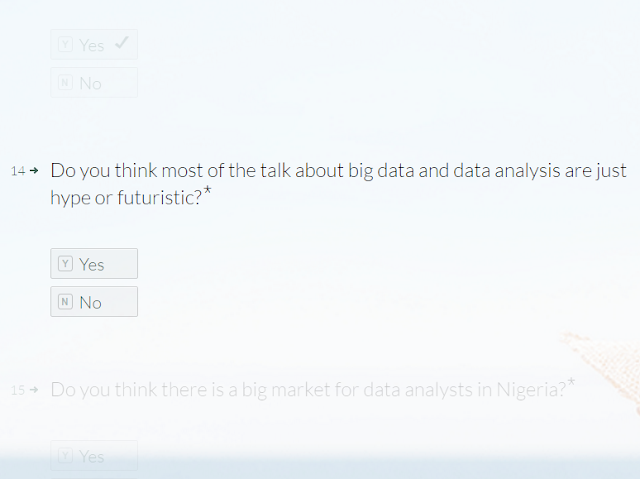
Task: Select "Yes" for question 14
Action: click(93, 264)
